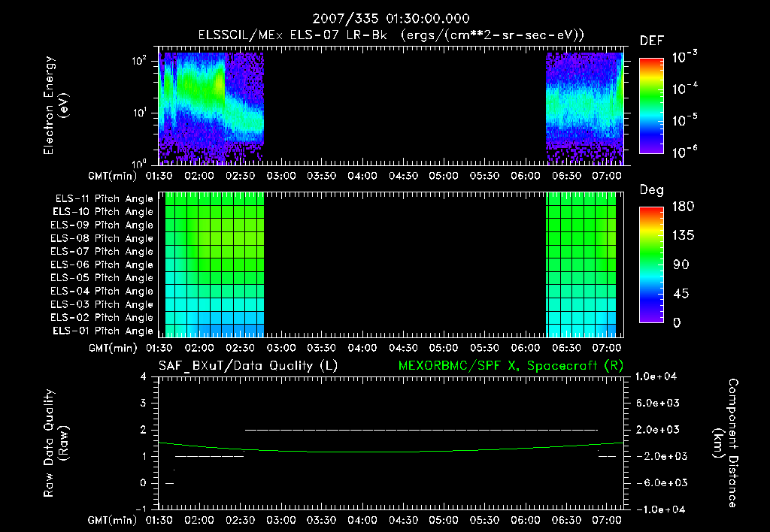Click the "Electron Energy (eV)" axis label
This screenshot has height=532, width=770.
point(56,105)
